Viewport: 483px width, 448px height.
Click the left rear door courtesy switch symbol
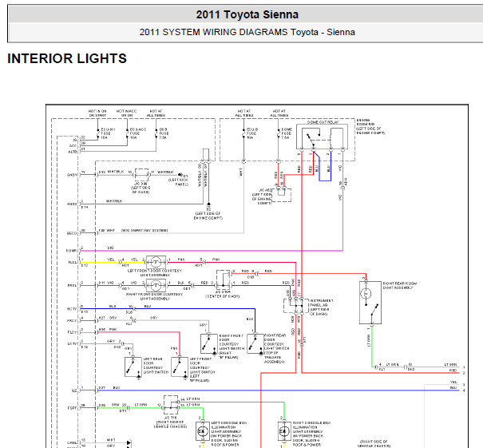(133, 367)
